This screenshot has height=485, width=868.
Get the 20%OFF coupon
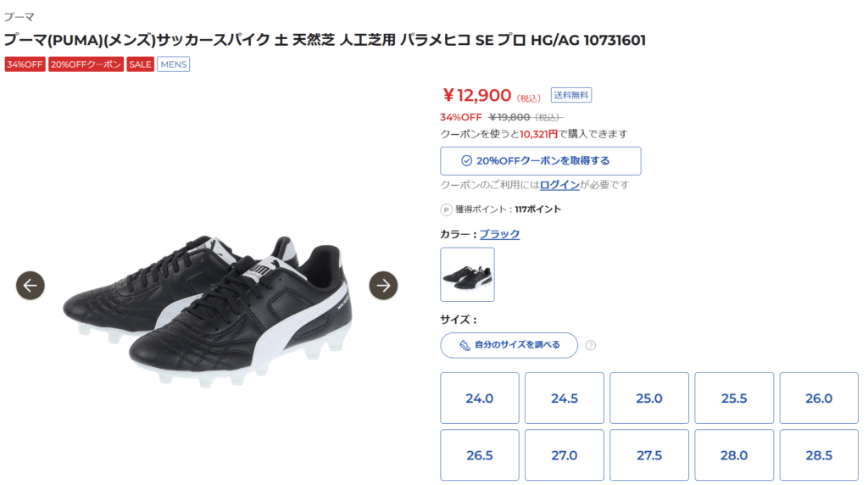[x=540, y=161]
